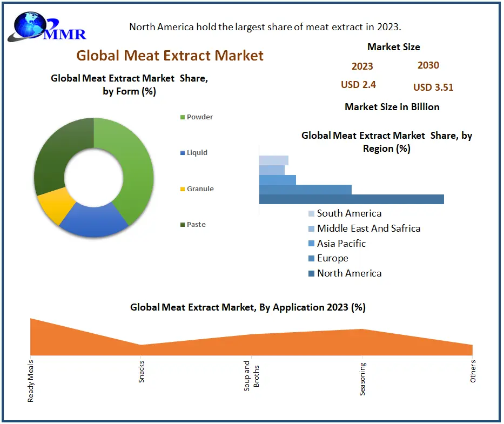The height and width of the screenshot is (424, 504).
Task: Select the Asia Pacific legend square
Action: (x=311, y=244)
